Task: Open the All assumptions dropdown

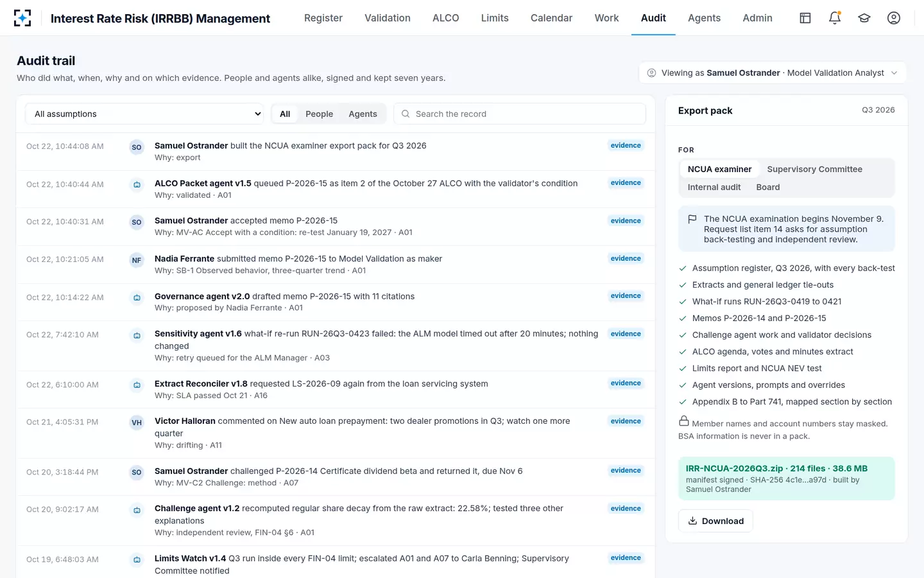Action: [144, 114]
